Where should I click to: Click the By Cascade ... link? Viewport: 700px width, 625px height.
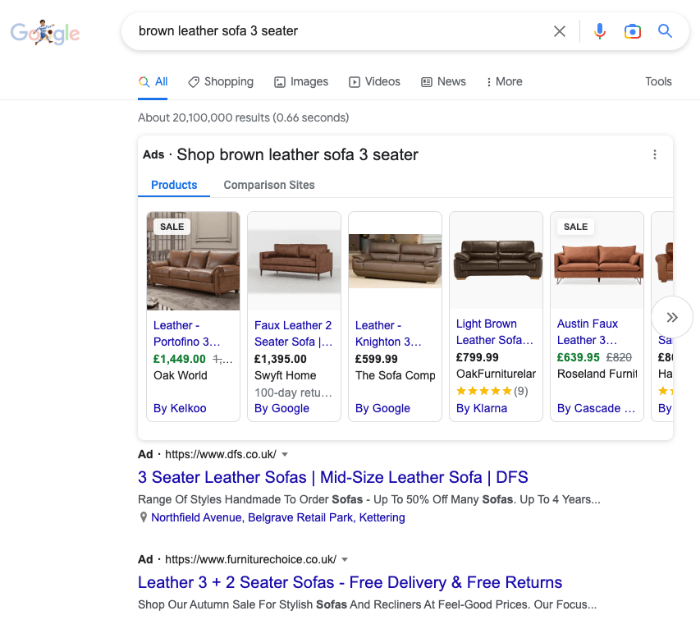pyautogui.click(x=596, y=408)
